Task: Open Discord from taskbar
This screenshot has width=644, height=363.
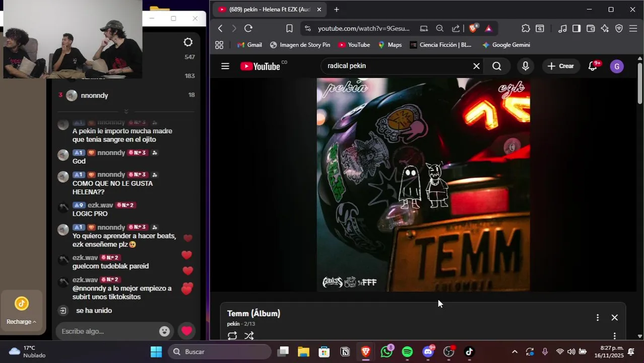Action: click(x=428, y=351)
